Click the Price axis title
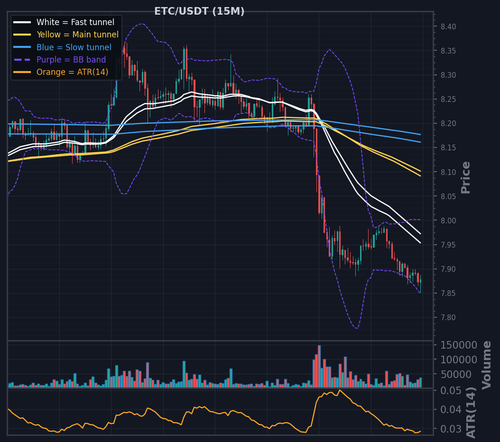This screenshot has height=442, width=500. click(465, 177)
